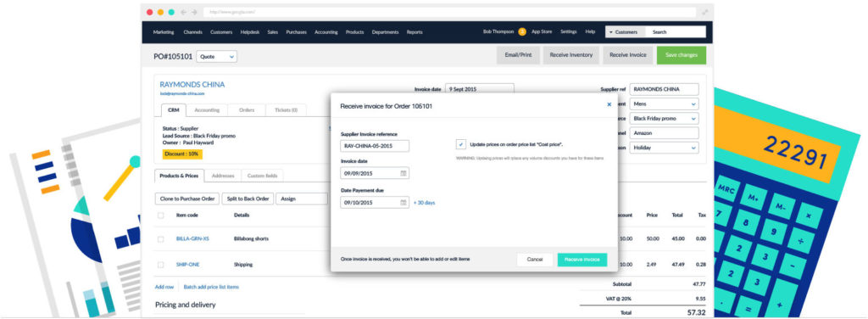Click the Add row link

click(x=164, y=287)
